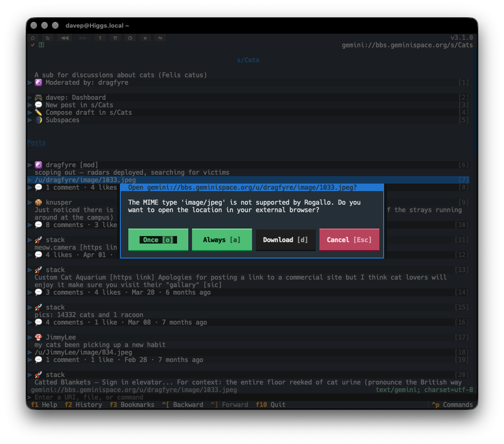Open f2 History in the footer
This screenshot has width=504, height=444.
pyautogui.click(x=83, y=405)
